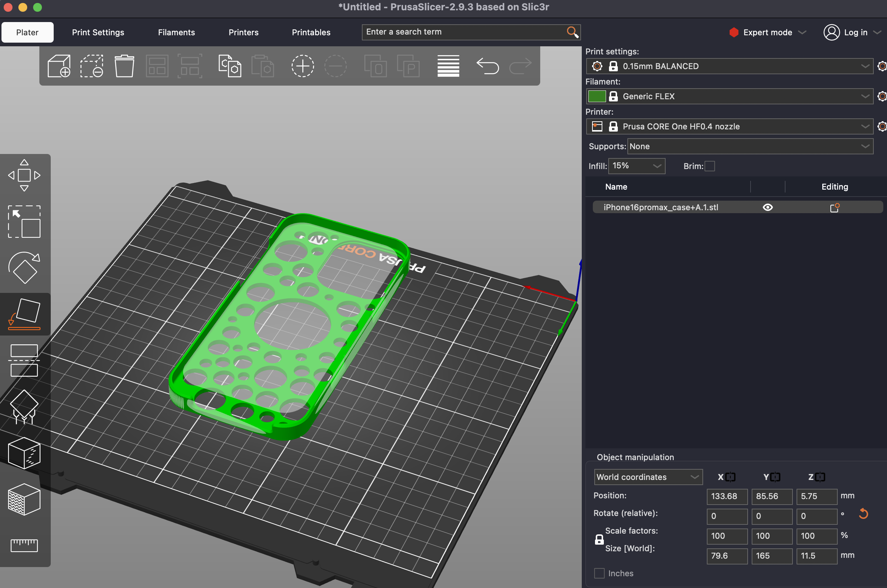Select the Rotate tool in left toolbar
The height and width of the screenshot is (588, 887).
(24, 268)
